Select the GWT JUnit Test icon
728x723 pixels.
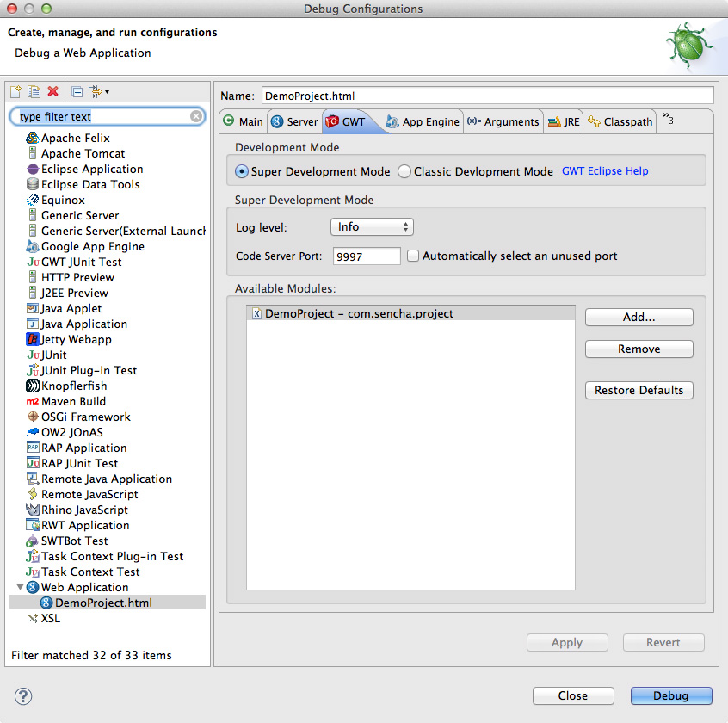click(33, 262)
